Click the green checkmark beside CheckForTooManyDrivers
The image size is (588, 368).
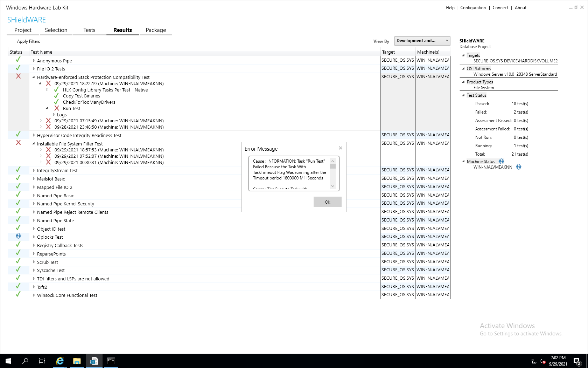pyautogui.click(x=56, y=102)
